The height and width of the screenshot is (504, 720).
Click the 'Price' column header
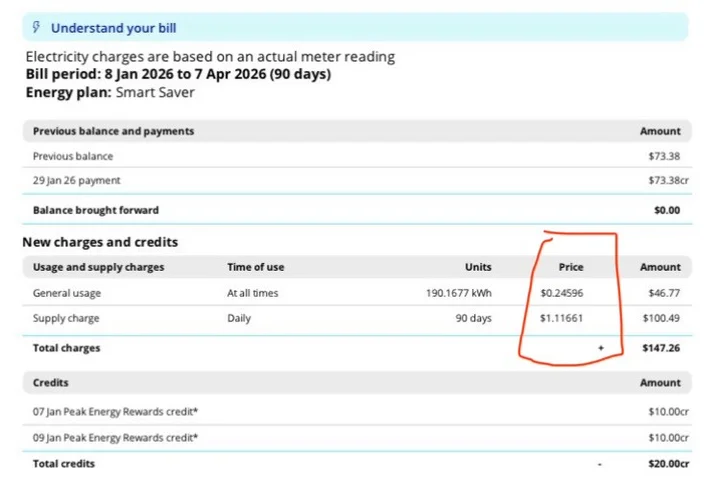coord(571,267)
